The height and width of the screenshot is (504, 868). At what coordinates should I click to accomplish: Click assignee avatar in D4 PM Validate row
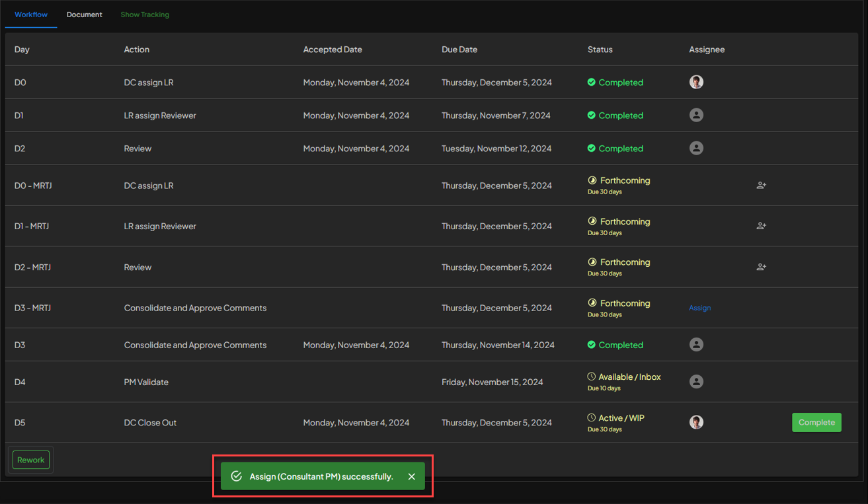[696, 381]
